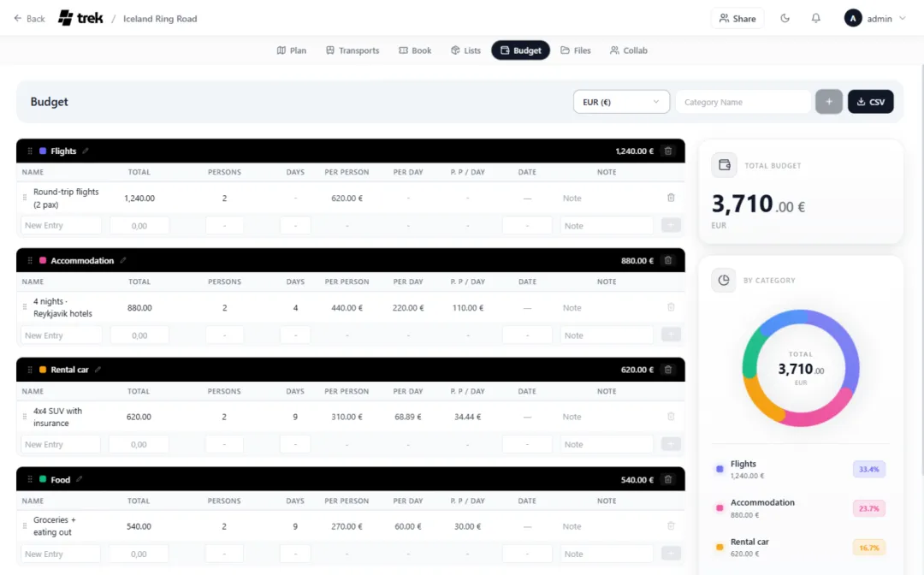Click the trek logo
Viewport: 924px width, 575px height.
pyautogui.click(x=80, y=18)
